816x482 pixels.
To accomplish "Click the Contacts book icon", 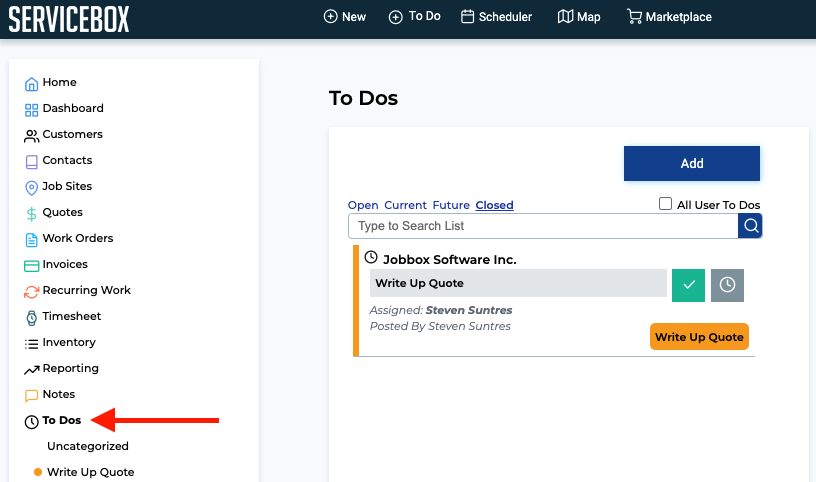I will point(31,162).
